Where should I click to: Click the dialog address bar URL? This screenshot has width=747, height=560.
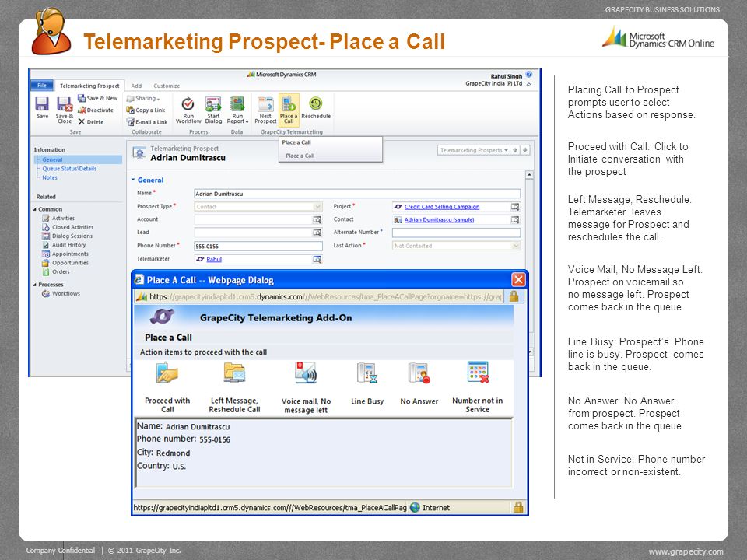pos(325,296)
